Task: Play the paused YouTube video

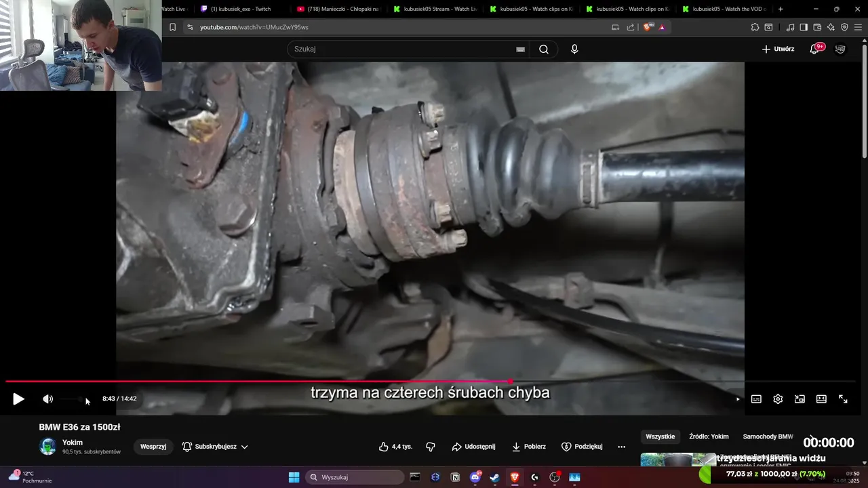Action: click(18, 399)
